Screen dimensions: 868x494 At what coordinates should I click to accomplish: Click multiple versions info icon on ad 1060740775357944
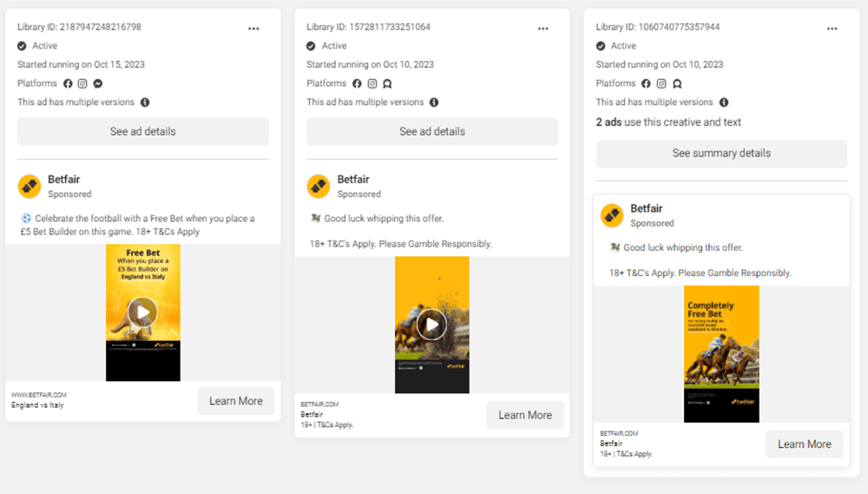(724, 102)
